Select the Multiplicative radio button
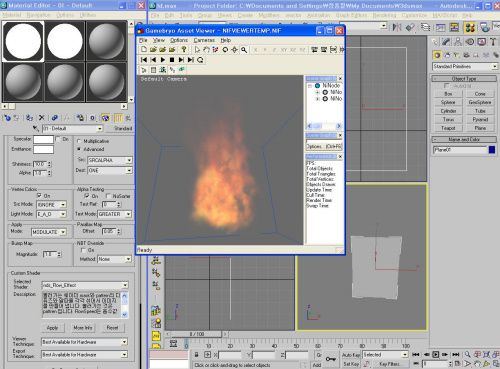 (x=79, y=141)
